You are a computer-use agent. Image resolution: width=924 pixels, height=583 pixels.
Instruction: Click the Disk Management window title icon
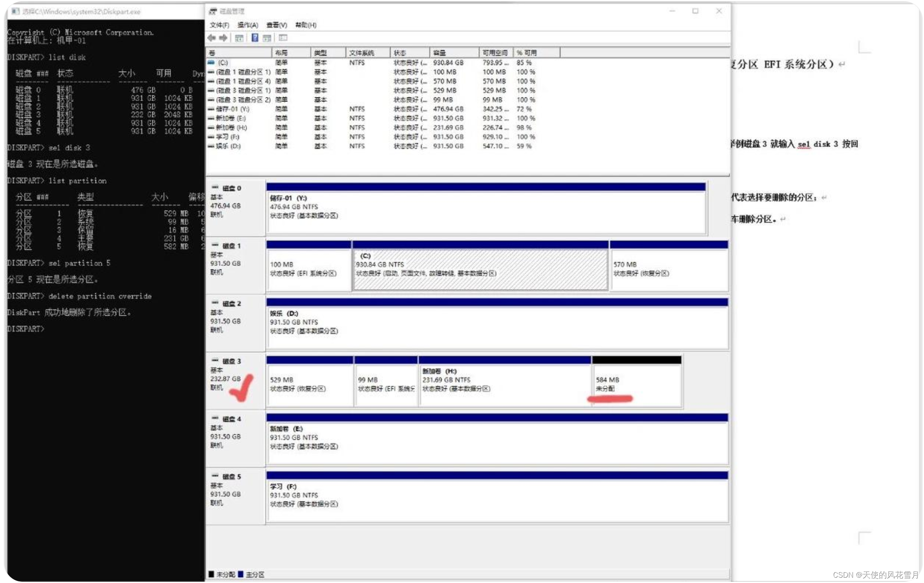click(213, 11)
